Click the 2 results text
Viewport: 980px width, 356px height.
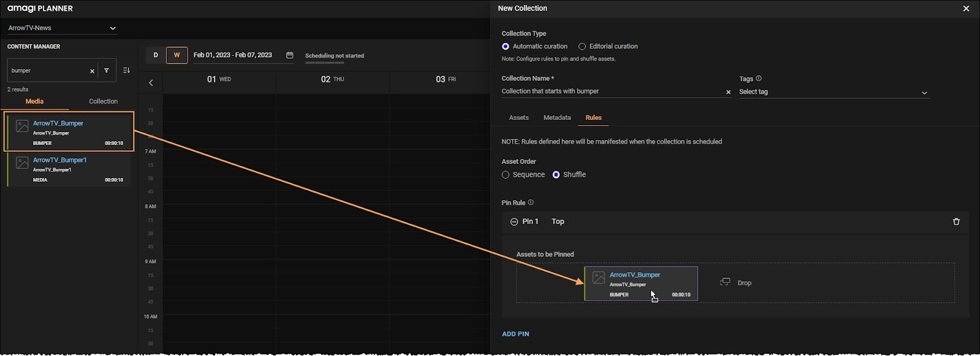click(x=18, y=89)
